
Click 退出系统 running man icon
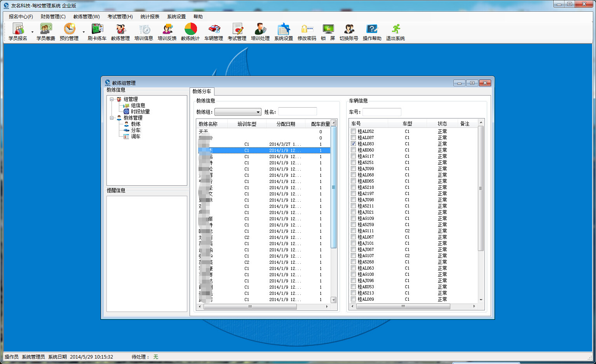click(x=396, y=32)
